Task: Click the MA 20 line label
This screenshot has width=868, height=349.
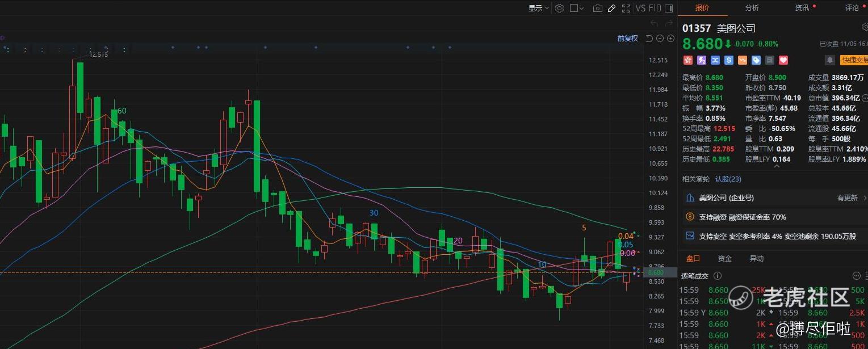Action: tap(458, 241)
